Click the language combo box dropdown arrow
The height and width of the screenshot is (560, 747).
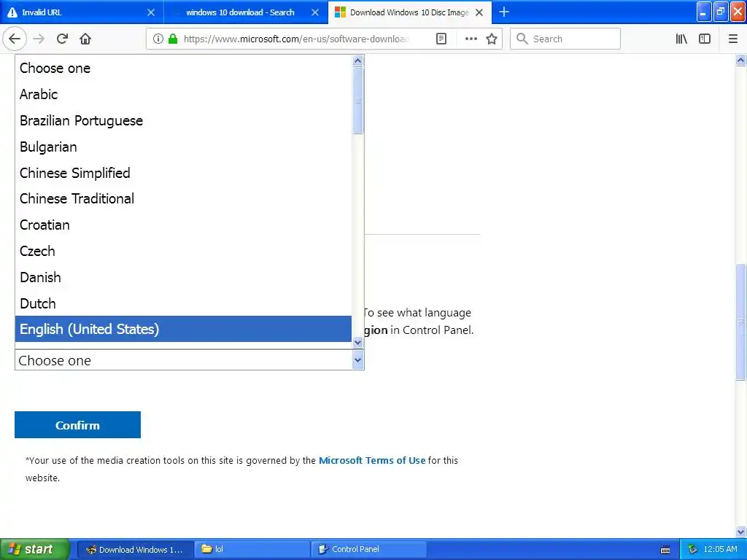[x=357, y=360]
